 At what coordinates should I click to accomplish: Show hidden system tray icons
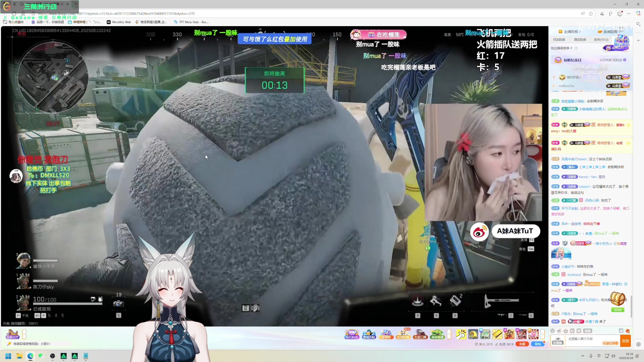coord(583,356)
